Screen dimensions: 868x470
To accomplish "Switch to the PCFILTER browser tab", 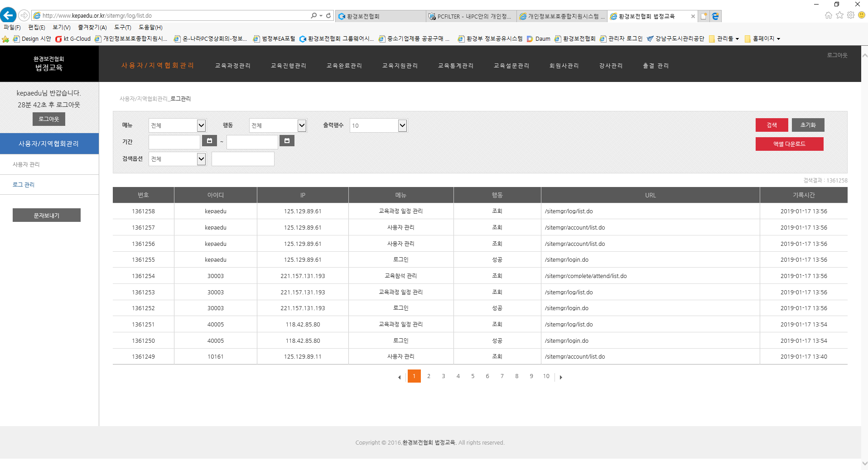I will (x=471, y=16).
